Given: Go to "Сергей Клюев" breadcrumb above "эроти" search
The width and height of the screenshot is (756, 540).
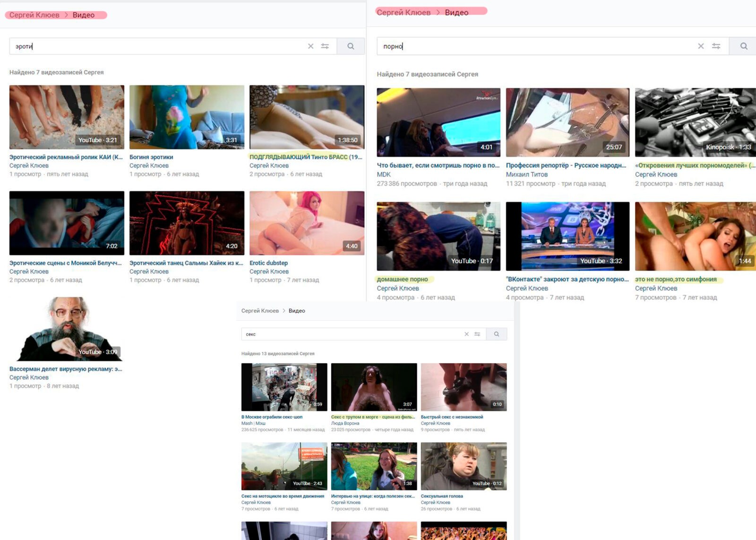Looking at the screenshot, I should click(34, 15).
